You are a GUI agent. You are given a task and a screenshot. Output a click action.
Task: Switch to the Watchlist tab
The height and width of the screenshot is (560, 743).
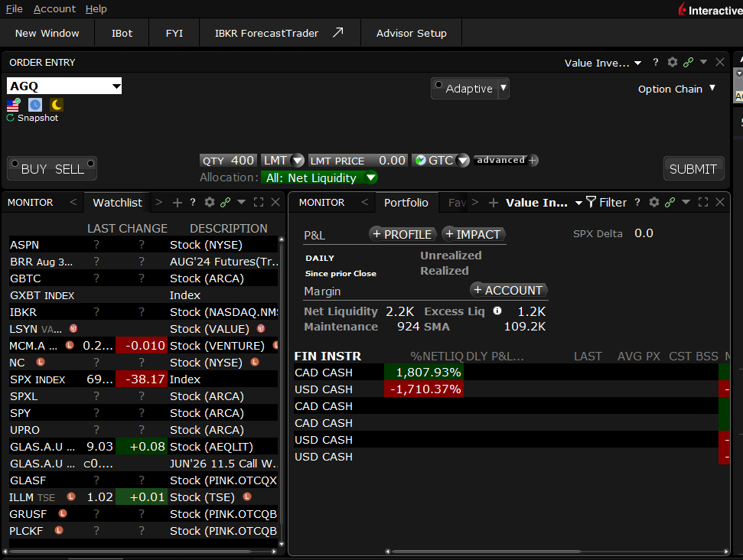click(118, 203)
